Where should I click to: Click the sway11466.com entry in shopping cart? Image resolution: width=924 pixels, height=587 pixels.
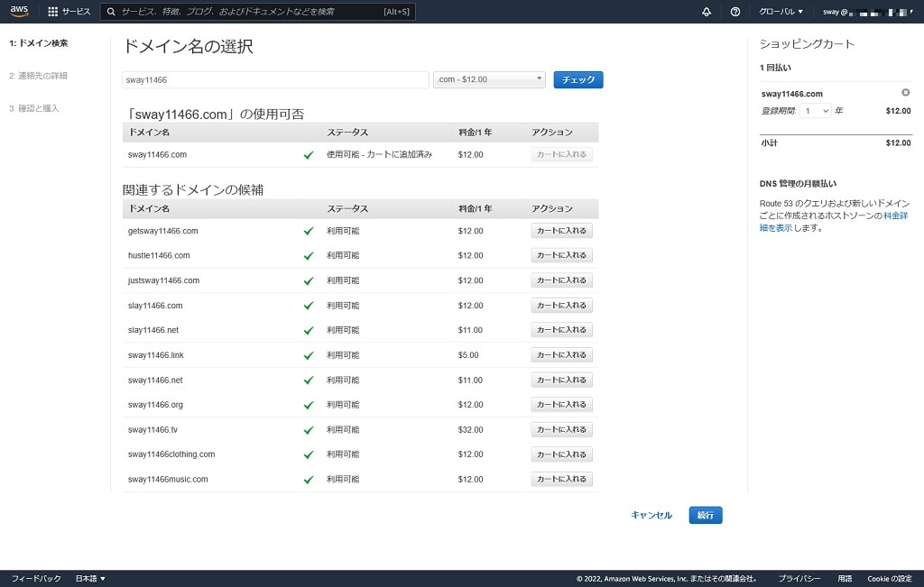pos(791,94)
